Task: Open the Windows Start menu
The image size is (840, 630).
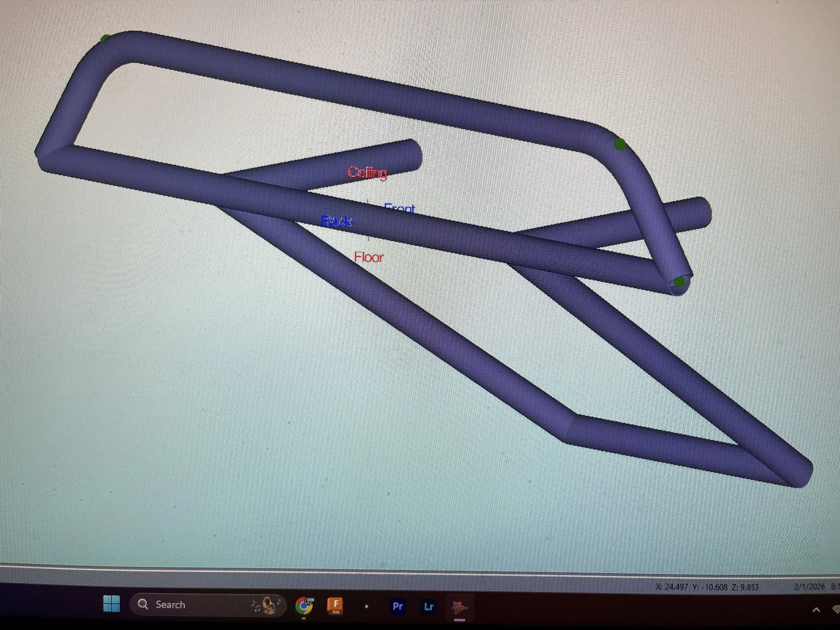Action: [x=111, y=604]
